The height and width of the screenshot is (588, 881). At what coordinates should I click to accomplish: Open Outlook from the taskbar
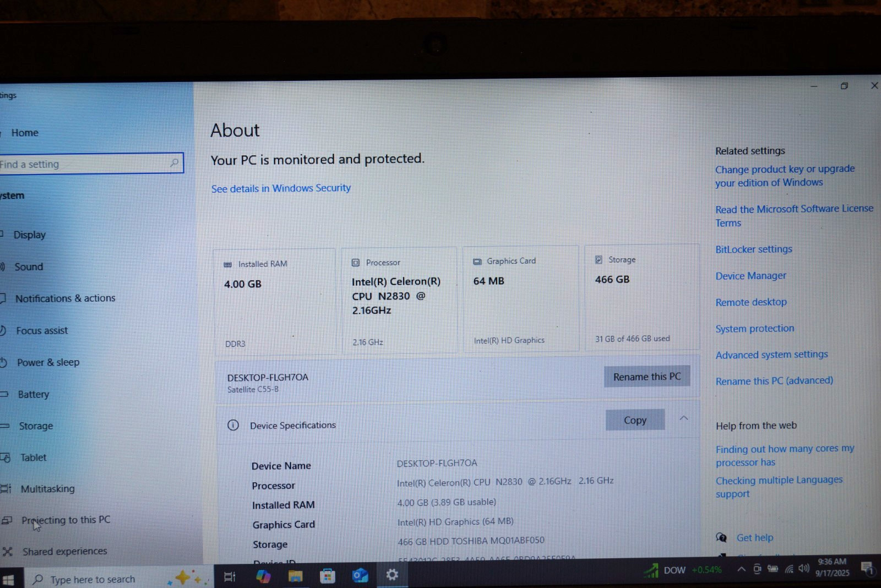tap(360, 575)
